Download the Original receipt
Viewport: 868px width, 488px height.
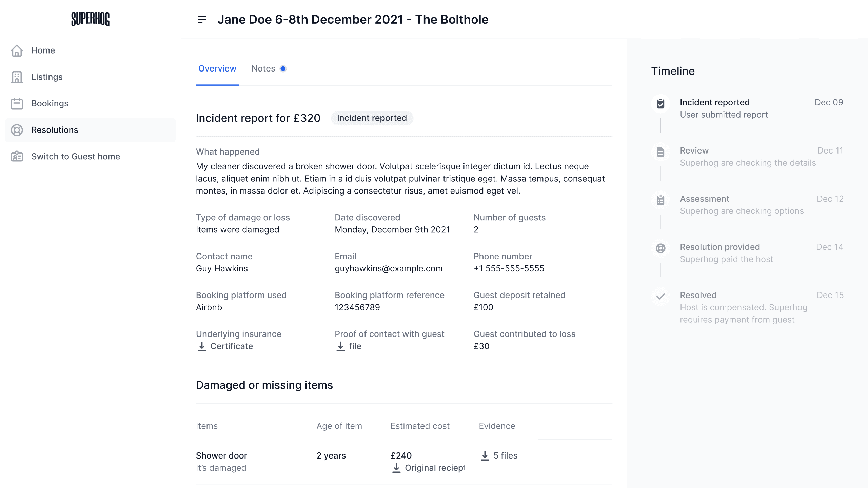tap(428, 468)
